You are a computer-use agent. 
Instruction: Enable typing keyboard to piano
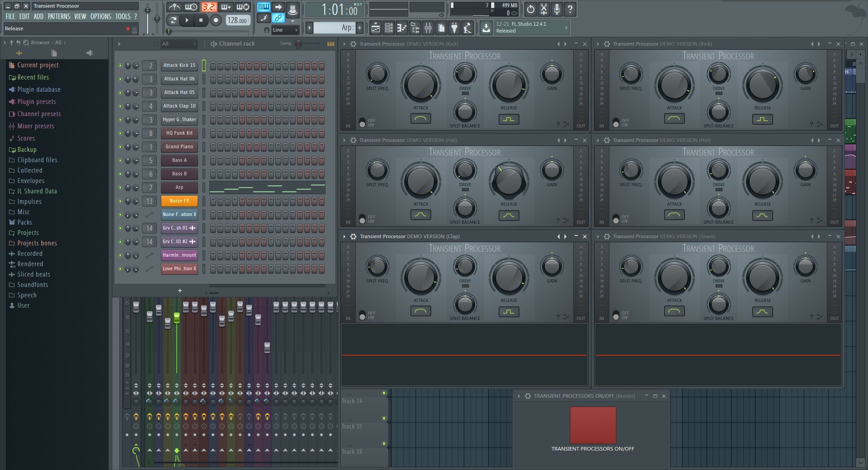tap(264, 7)
